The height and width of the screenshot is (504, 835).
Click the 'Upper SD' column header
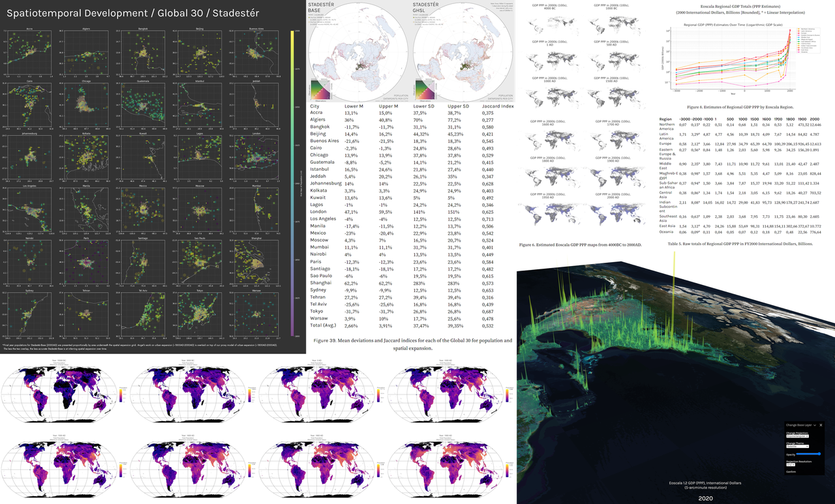(x=460, y=106)
